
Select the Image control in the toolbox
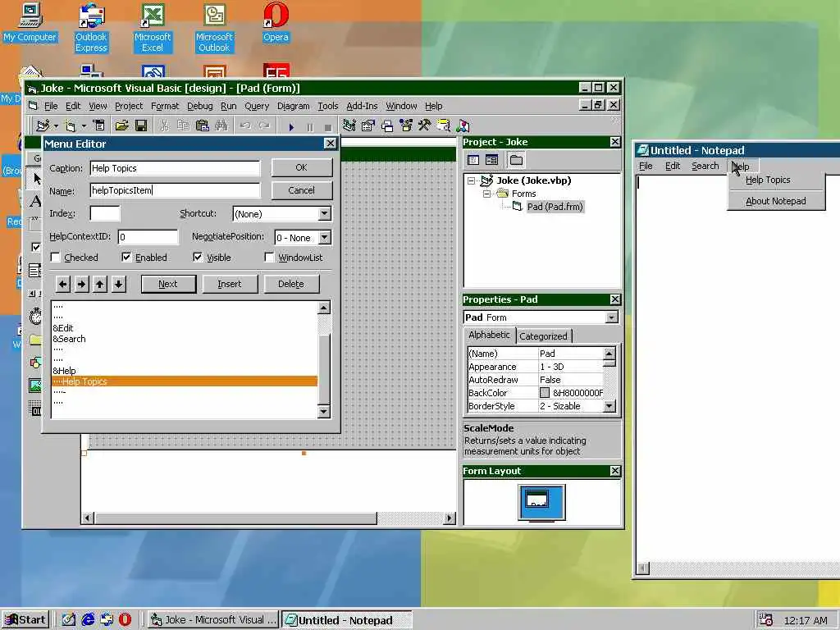pos(35,386)
